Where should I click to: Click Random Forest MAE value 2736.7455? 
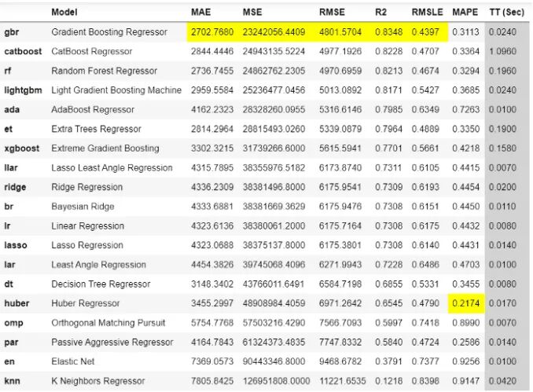[x=212, y=71]
